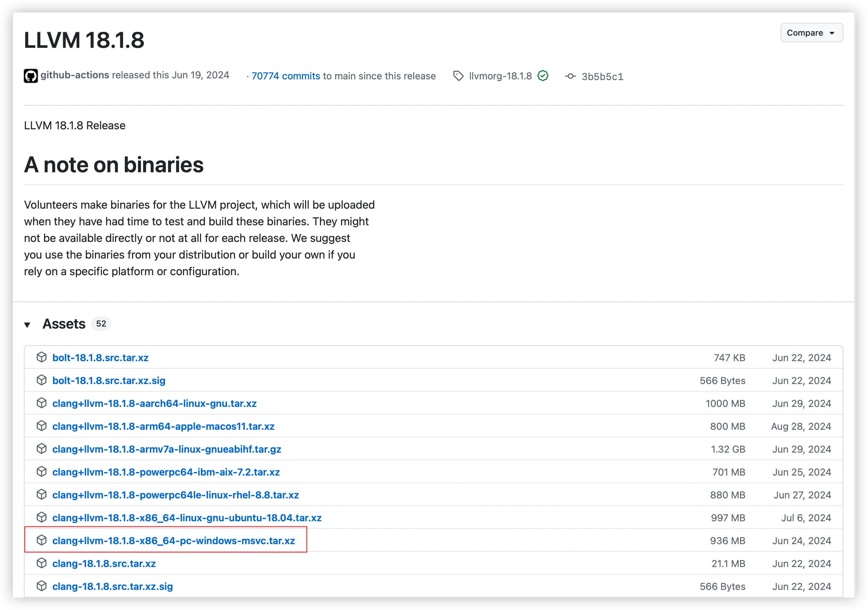Viewport: 868px width, 610px height.
Task: Download clang+llvm arm64-apple-macos11 tar.xz
Action: (x=163, y=426)
